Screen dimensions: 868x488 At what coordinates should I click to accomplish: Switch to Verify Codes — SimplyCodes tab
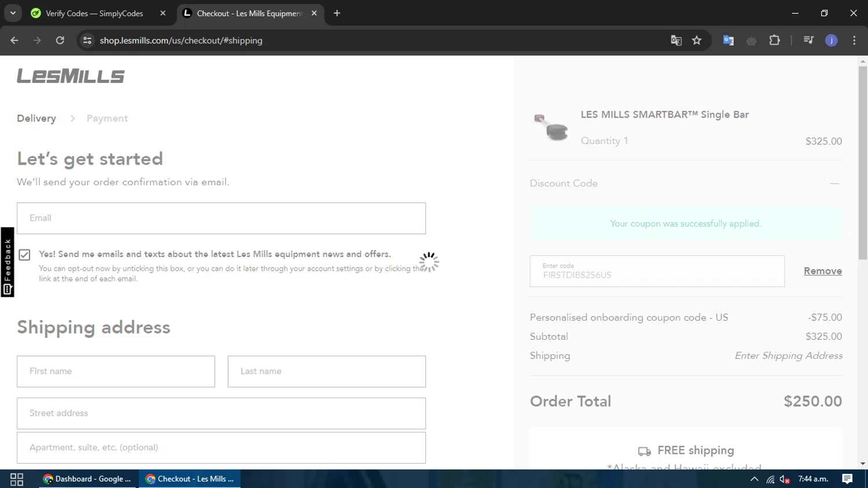tap(94, 13)
